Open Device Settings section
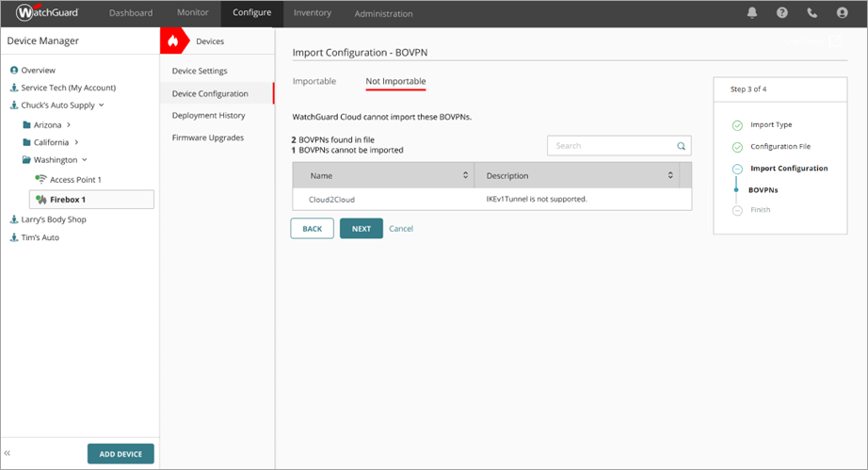The height and width of the screenshot is (470, 868). click(x=200, y=71)
